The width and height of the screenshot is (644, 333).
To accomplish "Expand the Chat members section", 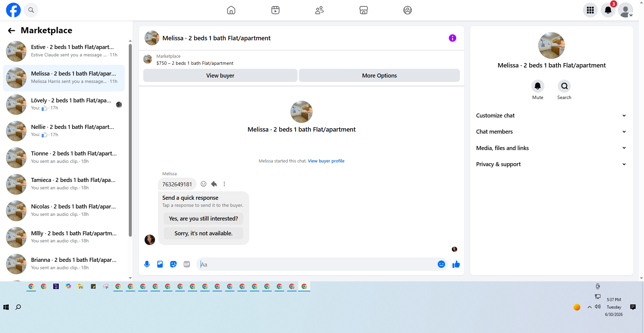I will 551,132.
